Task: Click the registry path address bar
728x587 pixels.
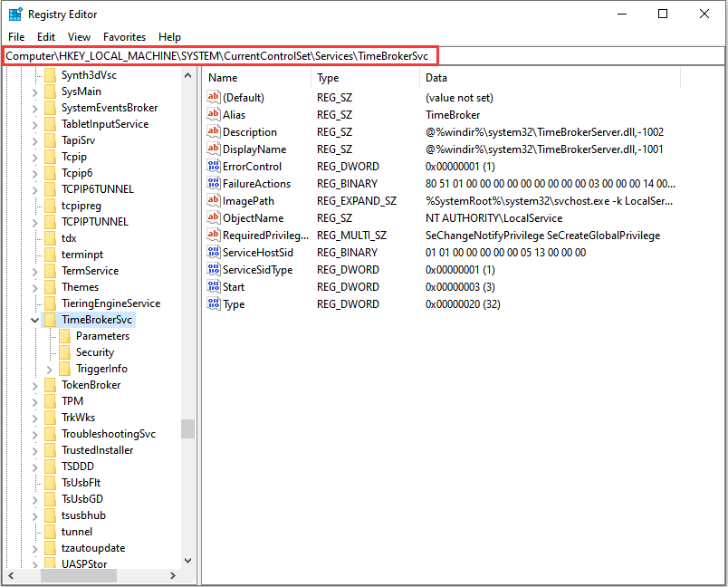Action: (x=363, y=56)
